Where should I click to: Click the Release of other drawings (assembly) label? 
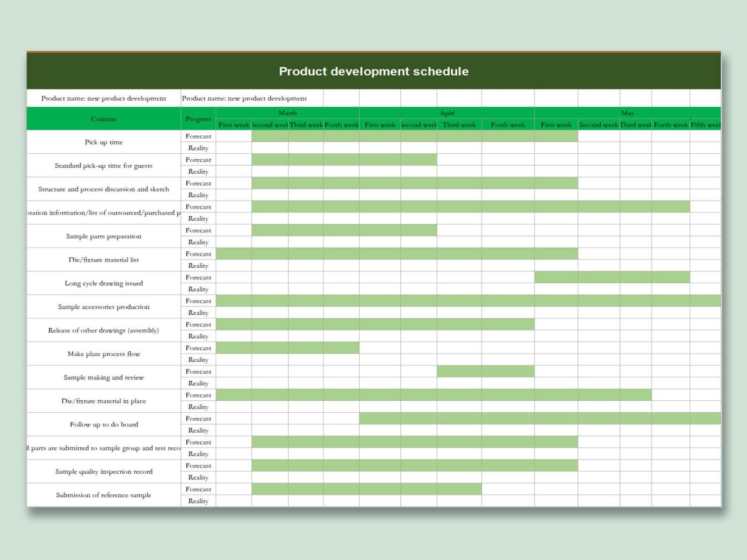(103, 330)
